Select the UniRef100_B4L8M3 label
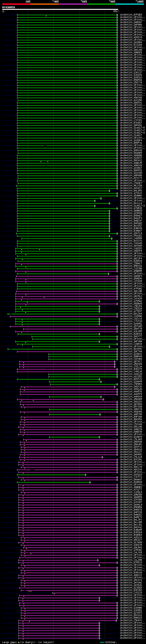The image size is (146, 644). coord(131,191)
